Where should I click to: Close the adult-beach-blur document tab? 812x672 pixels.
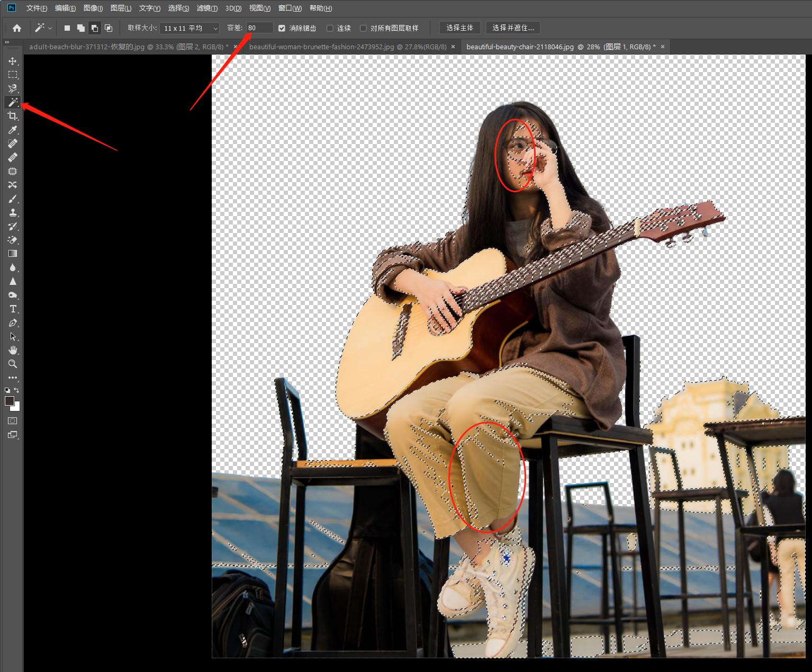point(236,47)
